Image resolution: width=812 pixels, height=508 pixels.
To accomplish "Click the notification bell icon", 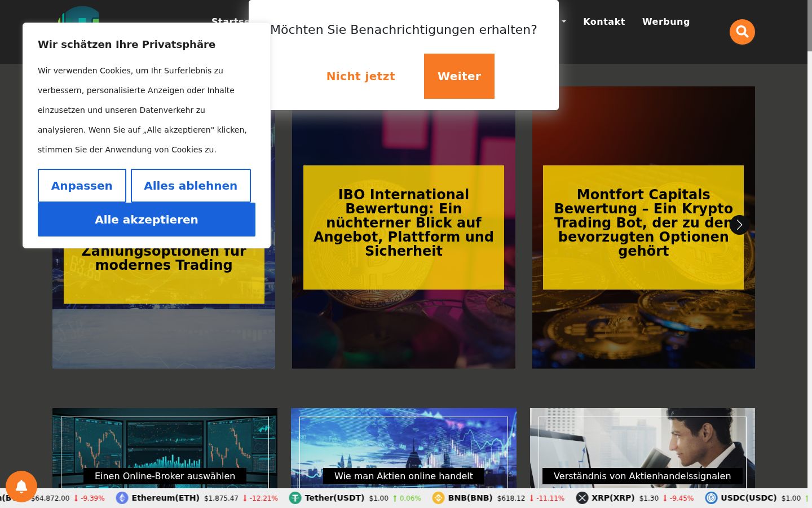I will tap(21, 486).
